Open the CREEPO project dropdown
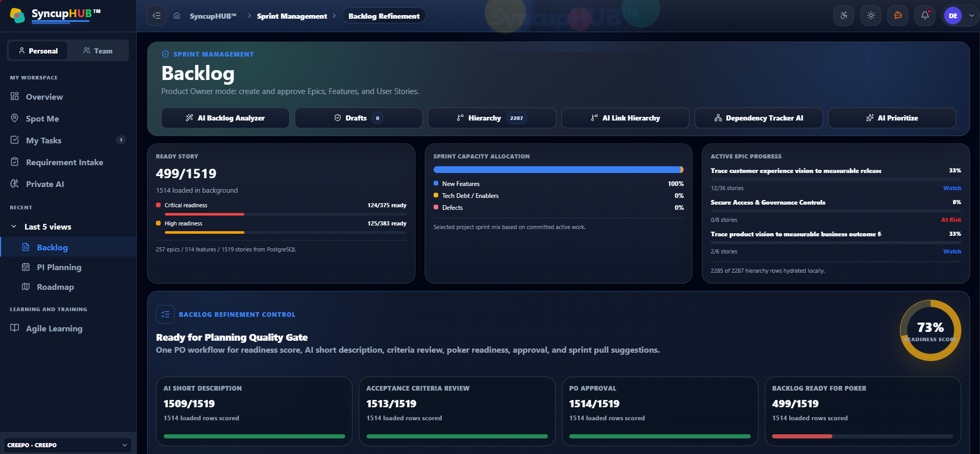Image resolution: width=980 pixels, height=454 pixels. (x=68, y=445)
